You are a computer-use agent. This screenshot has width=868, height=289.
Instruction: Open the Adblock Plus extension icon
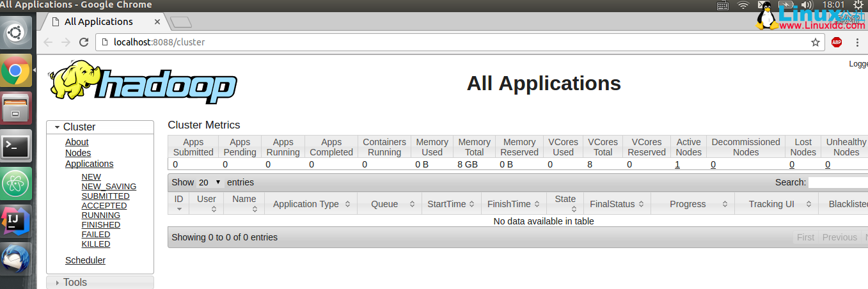tap(837, 42)
